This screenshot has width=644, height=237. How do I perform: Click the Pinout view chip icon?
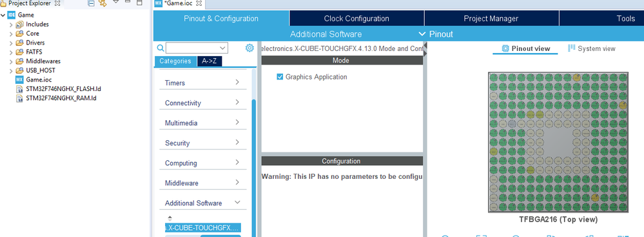505,48
